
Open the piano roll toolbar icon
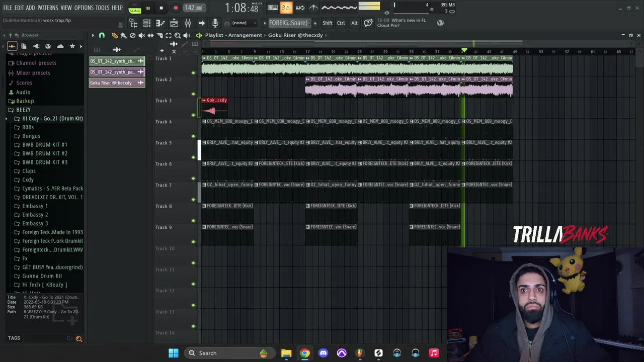[x=160, y=23]
